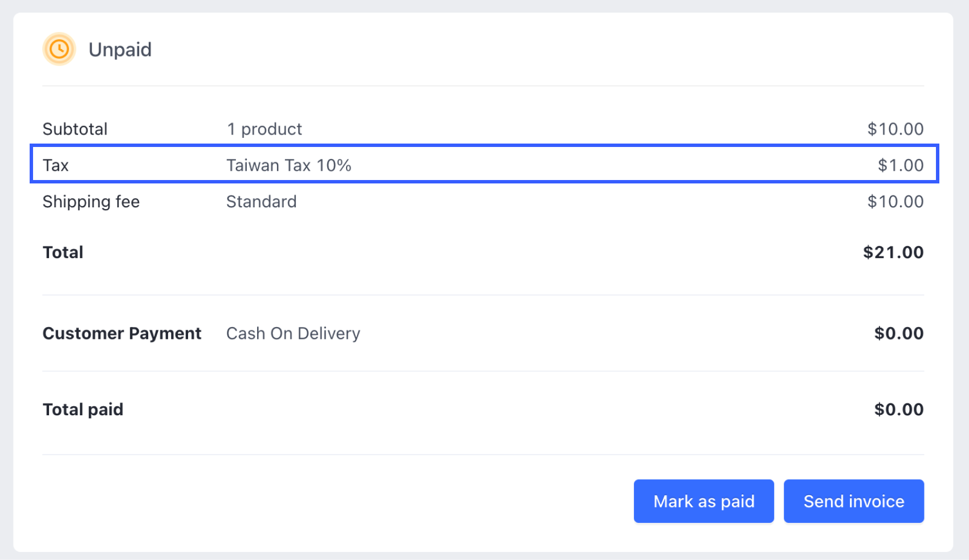Click the Subtotal label

tap(75, 129)
